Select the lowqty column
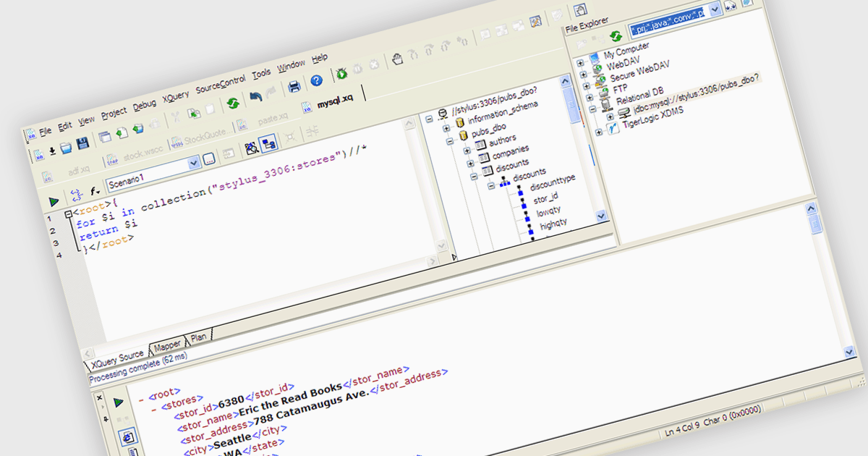868x456 pixels. [x=548, y=211]
